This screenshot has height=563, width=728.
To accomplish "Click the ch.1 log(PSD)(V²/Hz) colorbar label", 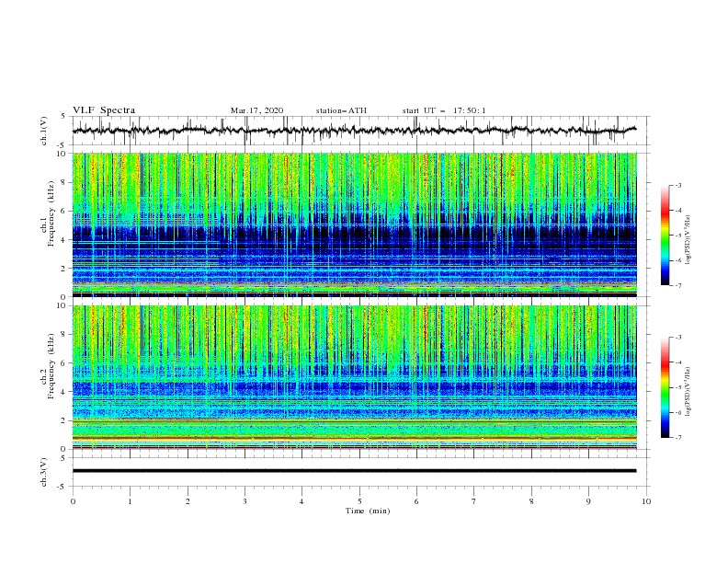I will (689, 240).
